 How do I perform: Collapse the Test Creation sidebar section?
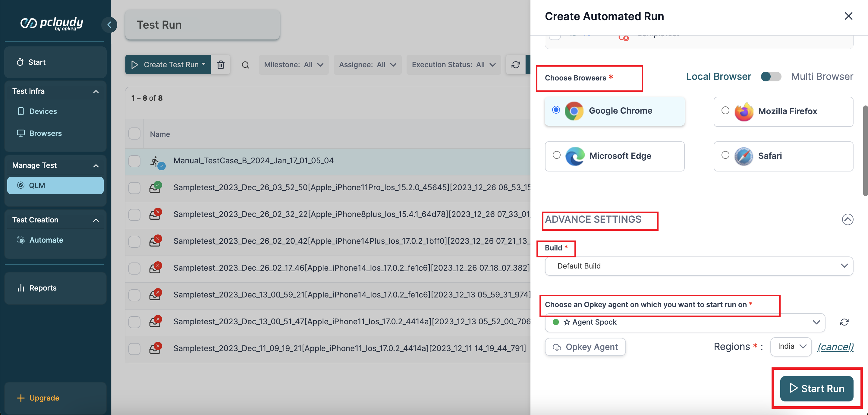click(96, 220)
